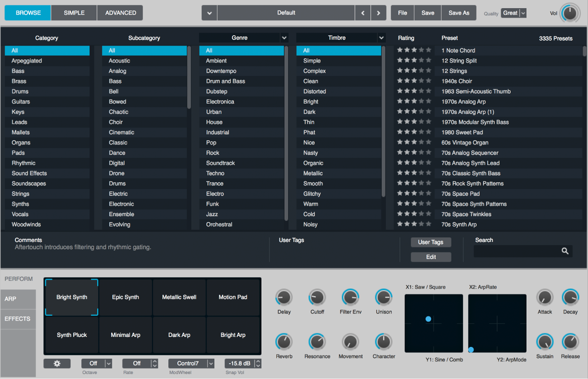
Task: Click the Preset list scrollbar
Action: (584, 51)
